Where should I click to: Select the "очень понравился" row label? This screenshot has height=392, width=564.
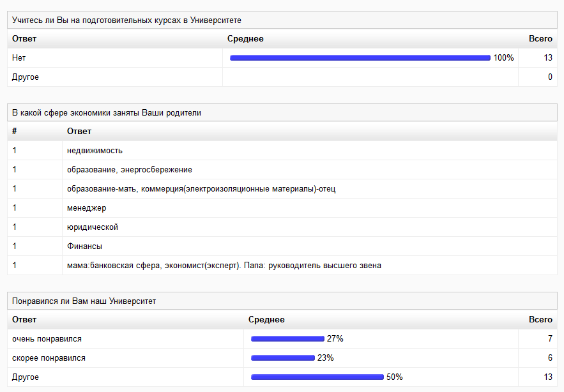(47, 339)
